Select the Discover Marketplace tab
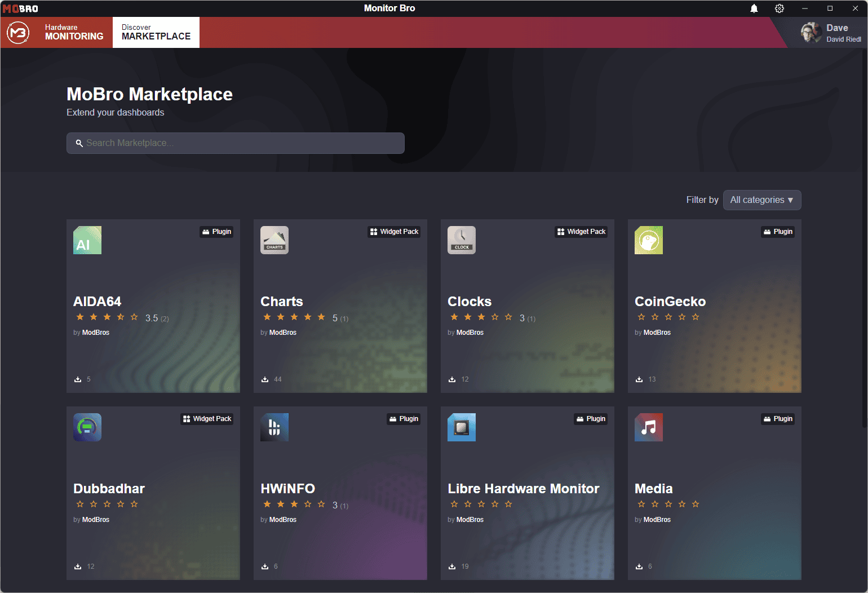This screenshot has height=593, width=868. (x=156, y=32)
